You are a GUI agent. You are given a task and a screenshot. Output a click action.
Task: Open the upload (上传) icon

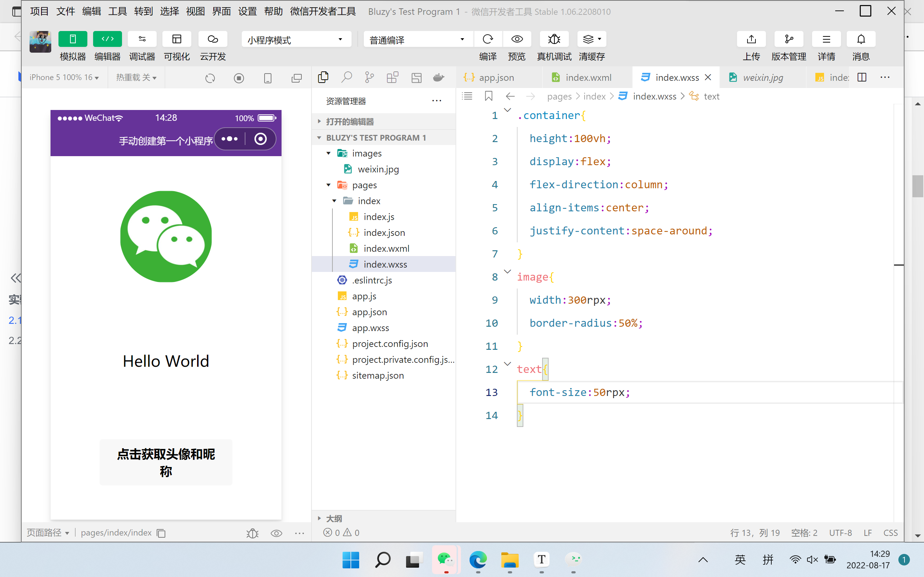(x=751, y=39)
